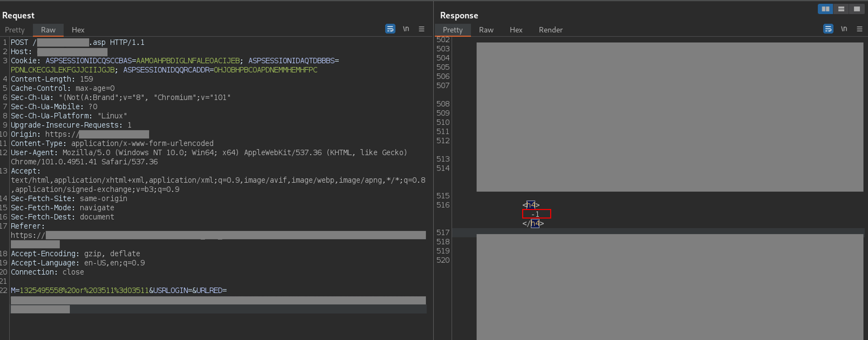The height and width of the screenshot is (340, 868).
Task: Switch the response to Raw view
Action: click(x=486, y=30)
